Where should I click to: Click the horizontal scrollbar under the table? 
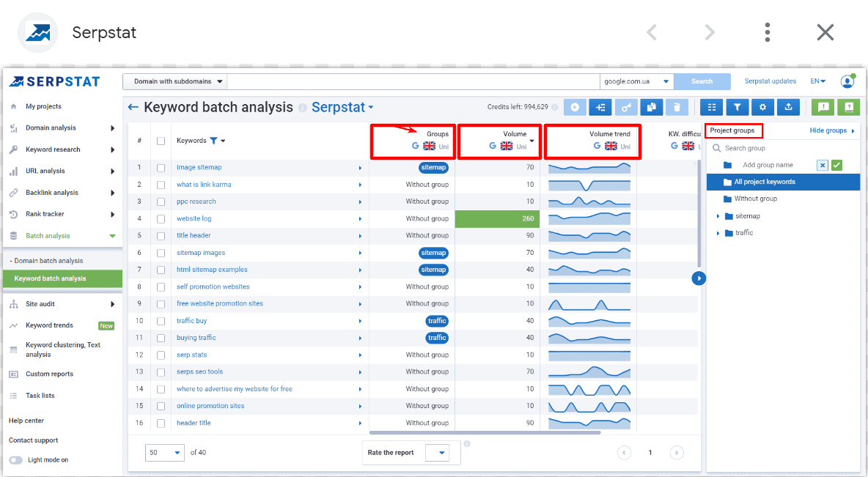point(485,432)
